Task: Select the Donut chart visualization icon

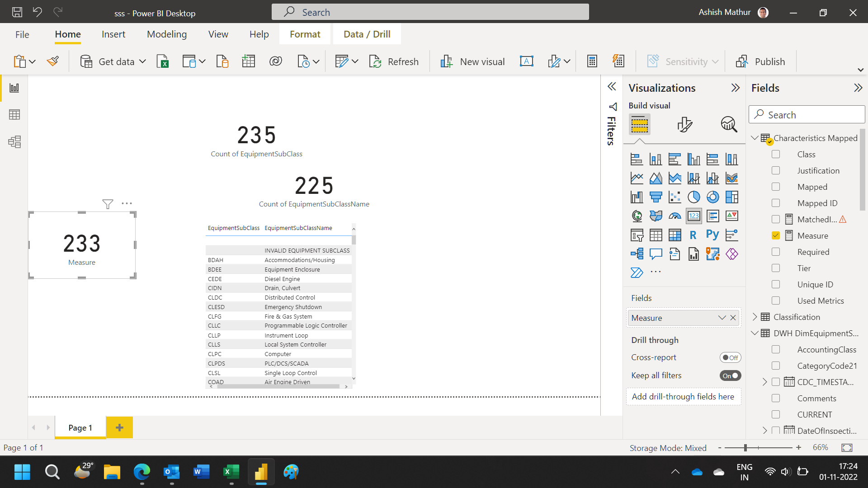Action: tap(712, 197)
